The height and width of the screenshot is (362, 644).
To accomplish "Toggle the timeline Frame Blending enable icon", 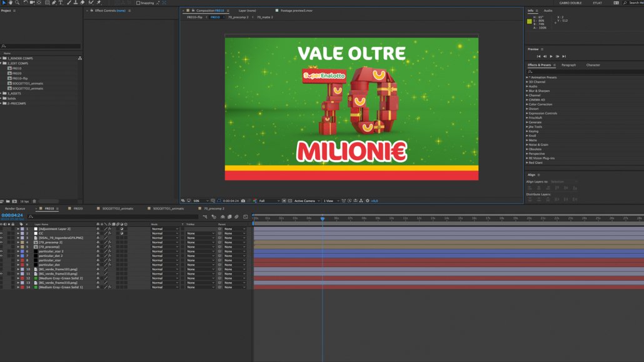I will pyautogui.click(x=229, y=216).
